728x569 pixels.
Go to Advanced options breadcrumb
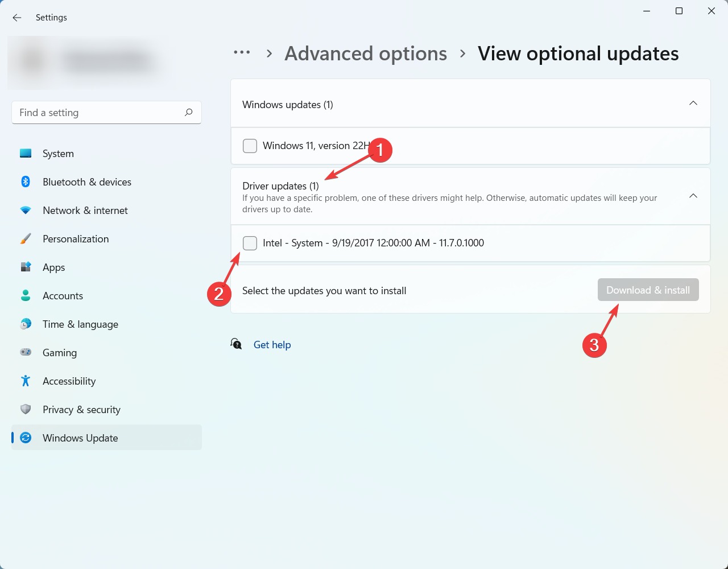point(366,53)
